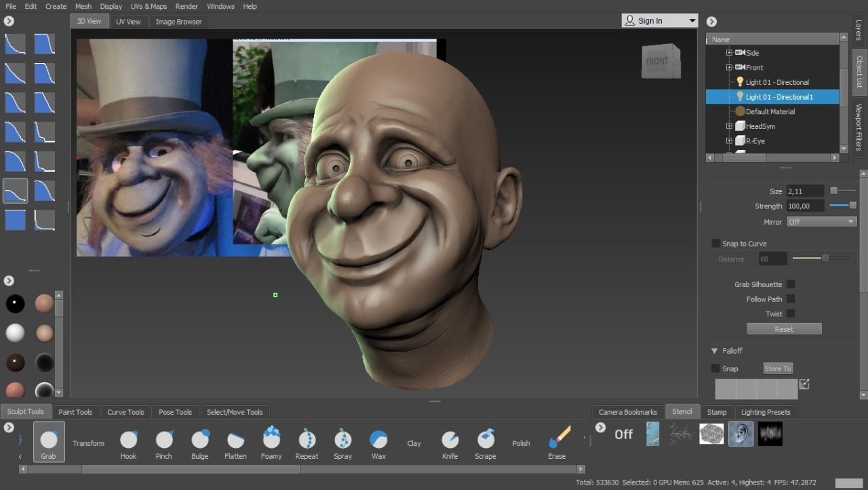Select the waveform stencil thumbnail
Image resolution: width=868 pixels, height=490 pixels.
click(770, 434)
